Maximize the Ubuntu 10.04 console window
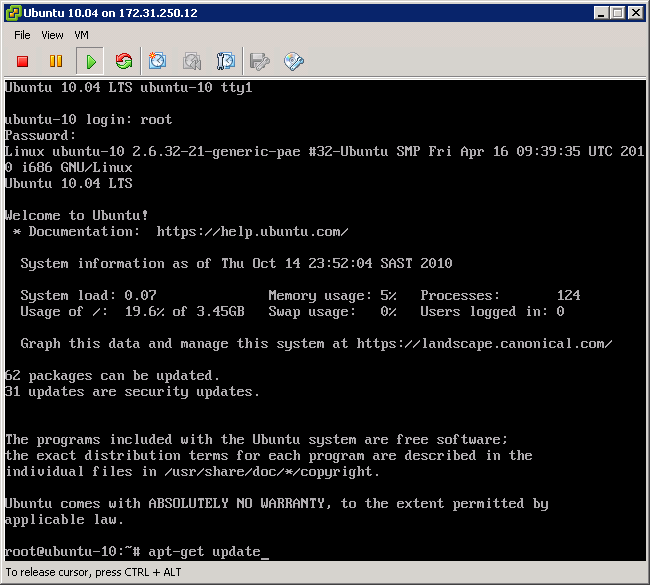The width and height of the screenshot is (650, 585). tap(618, 13)
